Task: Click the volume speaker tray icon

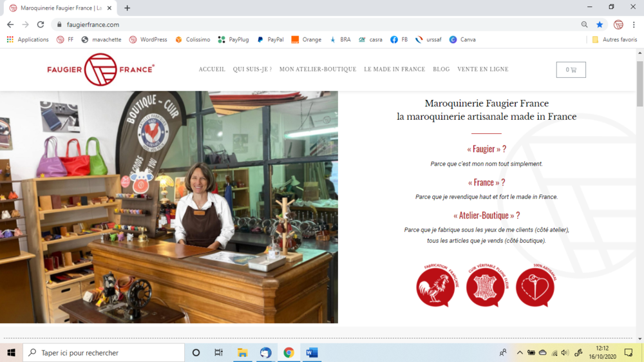Action: point(565,352)
